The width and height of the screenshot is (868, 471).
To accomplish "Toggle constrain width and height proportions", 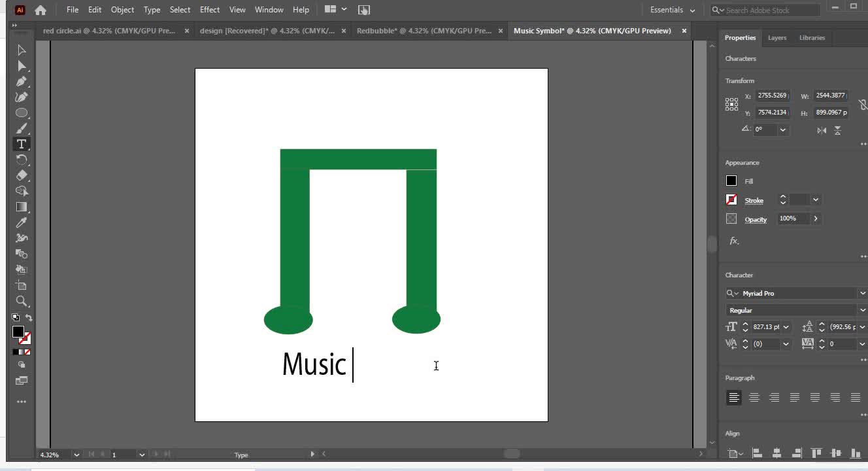I will tap(863, 104).
